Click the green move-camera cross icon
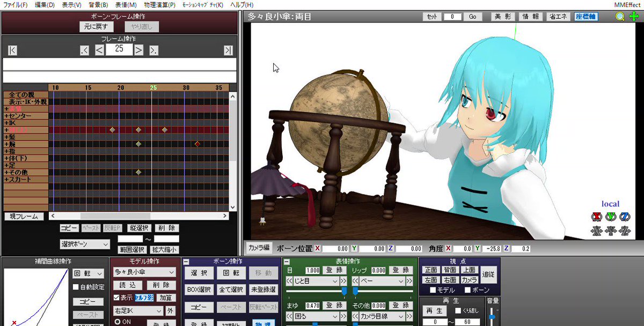The width and height of the screenshot is (644, 326). click(x=634, y=17)
